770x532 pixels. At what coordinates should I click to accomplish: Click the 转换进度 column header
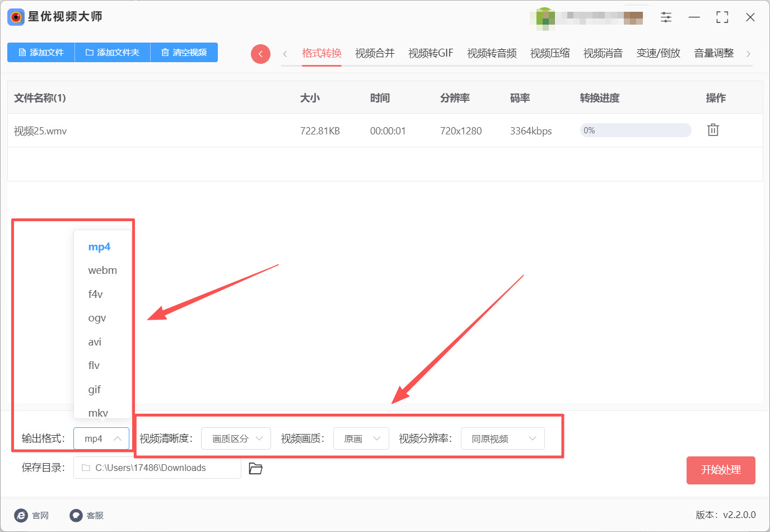pyautogui.click(x=600, y=98)
